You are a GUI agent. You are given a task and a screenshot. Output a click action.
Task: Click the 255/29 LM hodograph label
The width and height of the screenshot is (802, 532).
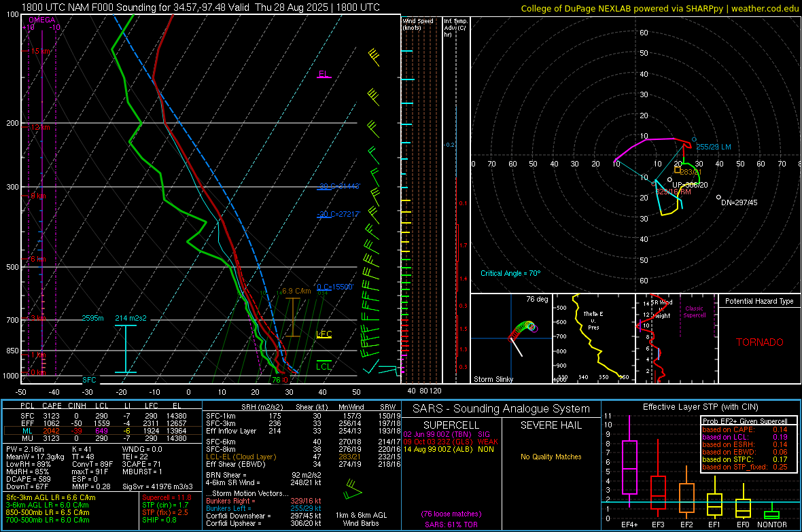(x=714, y=147)
